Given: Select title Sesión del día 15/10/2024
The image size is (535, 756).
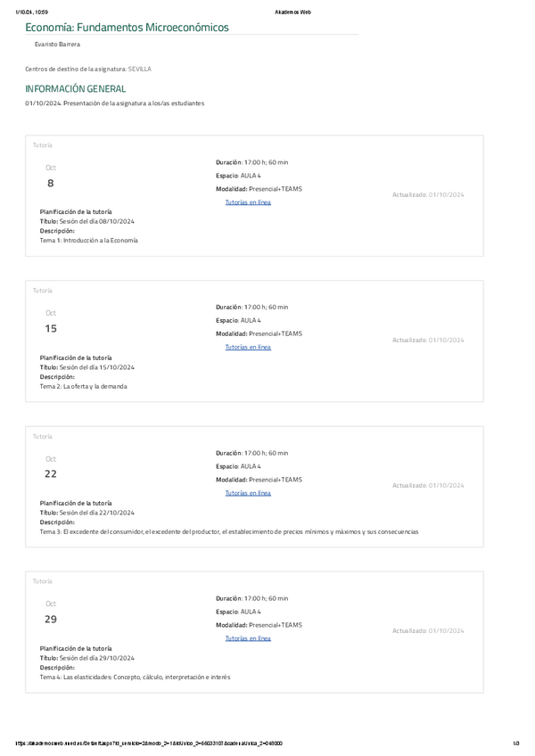Looking at the screenshot, I should 87,366.
